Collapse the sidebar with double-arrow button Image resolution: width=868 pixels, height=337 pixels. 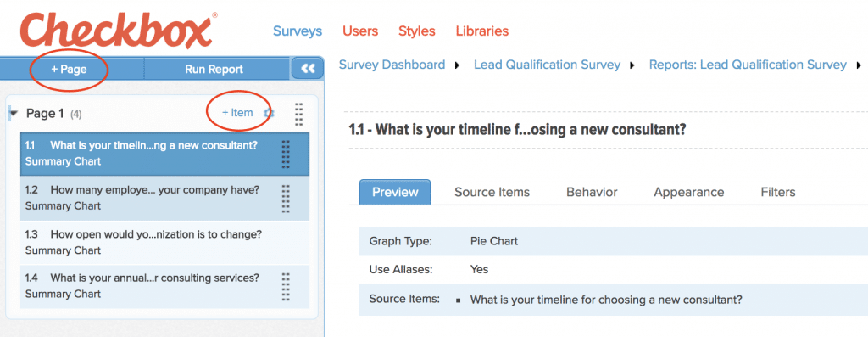tap(308, 69)
